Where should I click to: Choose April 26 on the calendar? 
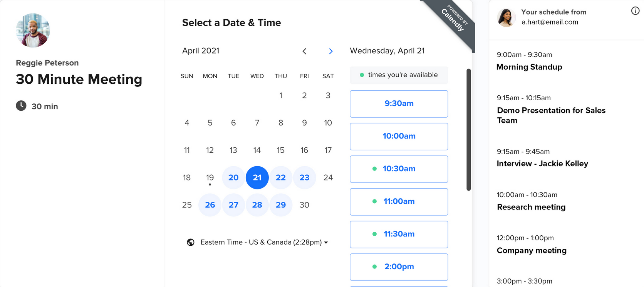pos(210,205)
